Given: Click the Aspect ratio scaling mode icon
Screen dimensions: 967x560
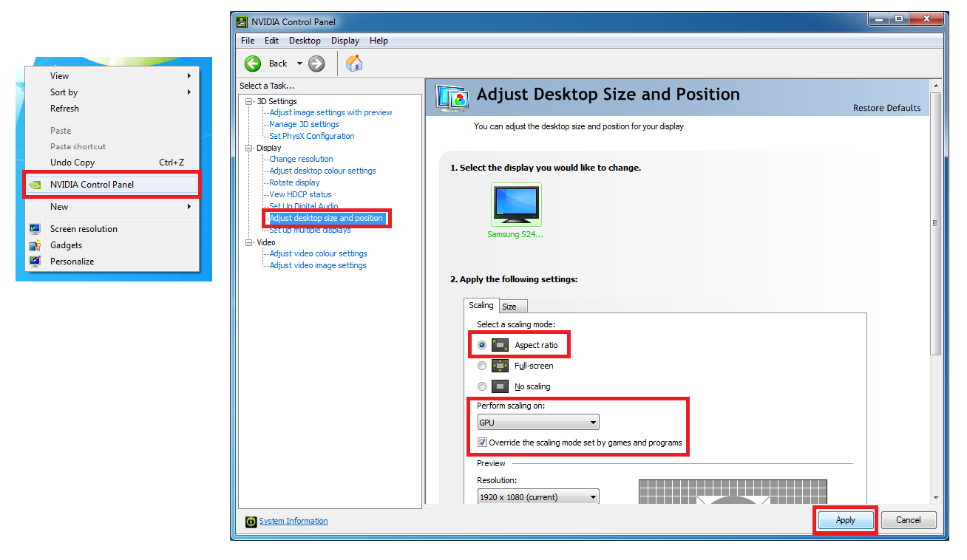Looking at the screenshot, I should (x=501, y=345).
